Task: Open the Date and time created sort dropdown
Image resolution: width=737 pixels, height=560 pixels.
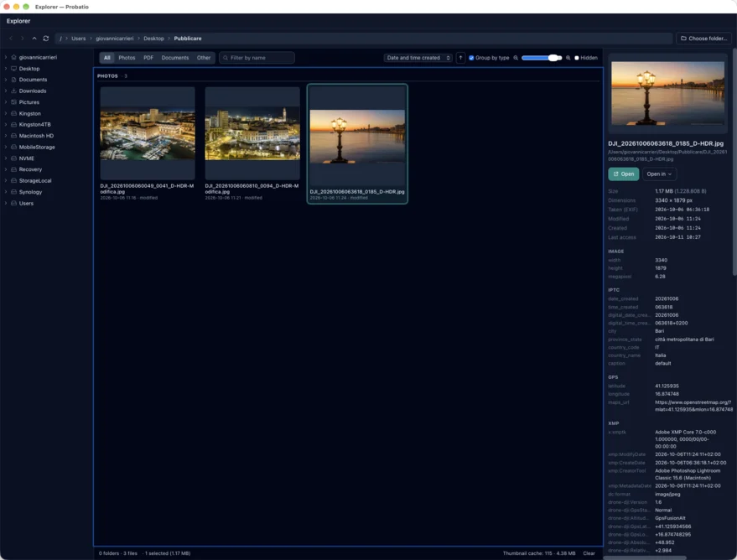Action: pyautogui.click(x=418, y=58)
